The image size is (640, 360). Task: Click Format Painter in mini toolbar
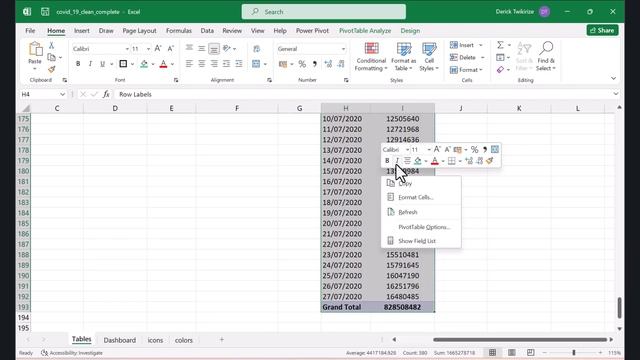pos(489,161)
